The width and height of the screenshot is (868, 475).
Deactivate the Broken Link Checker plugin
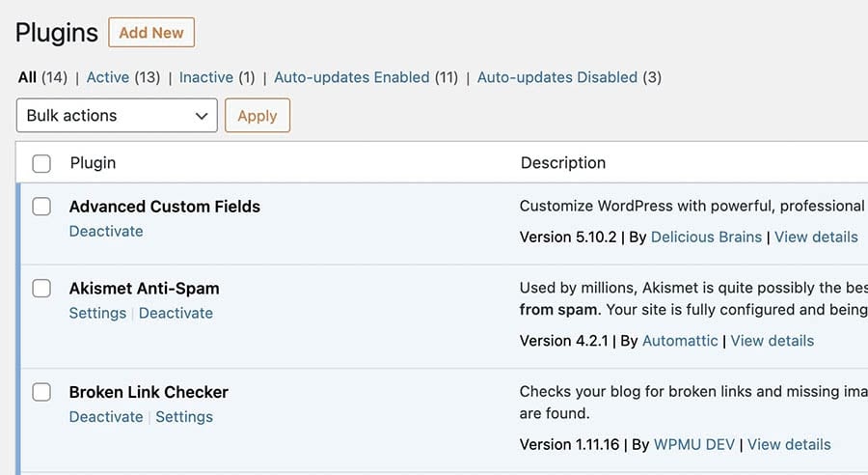click(x=106, y=417)
